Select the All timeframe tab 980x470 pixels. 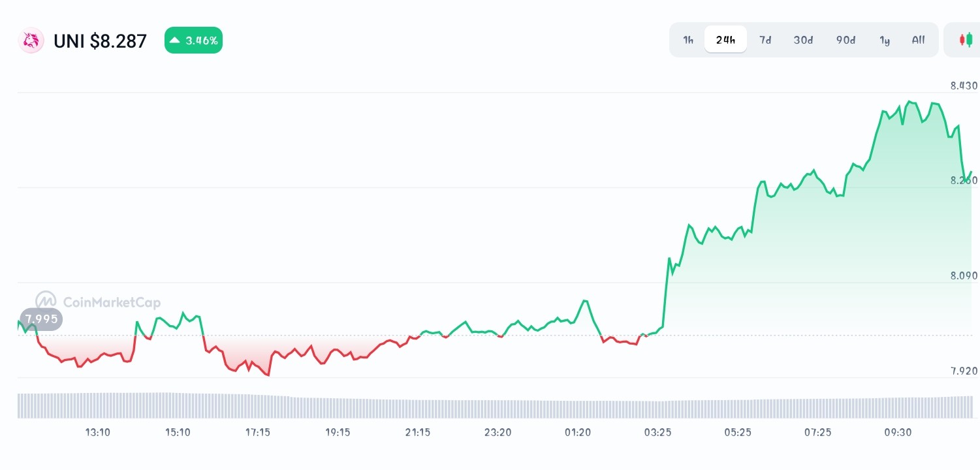[x=918, y=40]
